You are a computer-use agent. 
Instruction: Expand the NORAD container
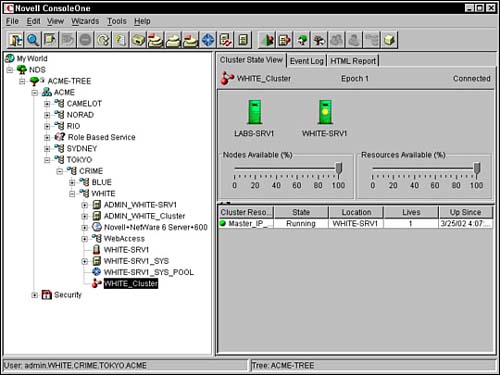(x=47, y=115)
